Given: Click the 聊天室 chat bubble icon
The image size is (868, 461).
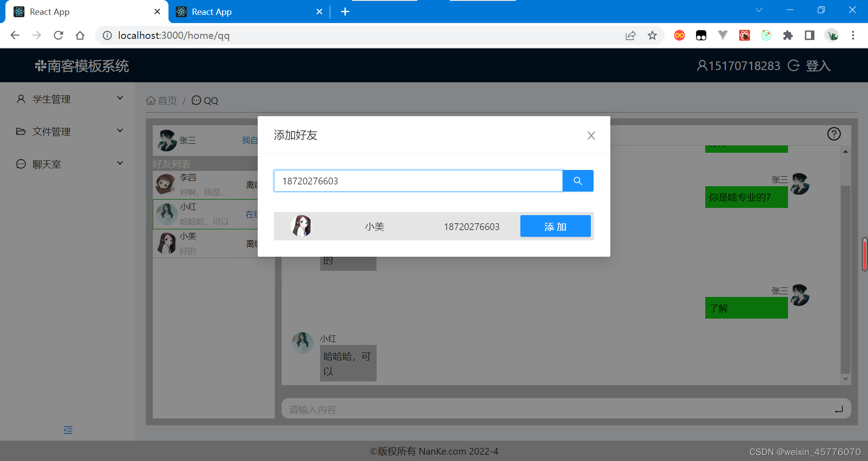Looking at the screenshot, I should click(21, 164).
